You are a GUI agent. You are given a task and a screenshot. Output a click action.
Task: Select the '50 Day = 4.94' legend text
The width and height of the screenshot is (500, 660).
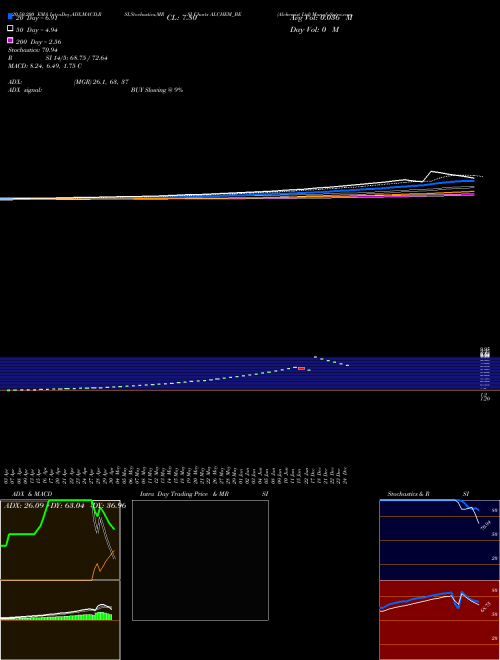[37, 30]
